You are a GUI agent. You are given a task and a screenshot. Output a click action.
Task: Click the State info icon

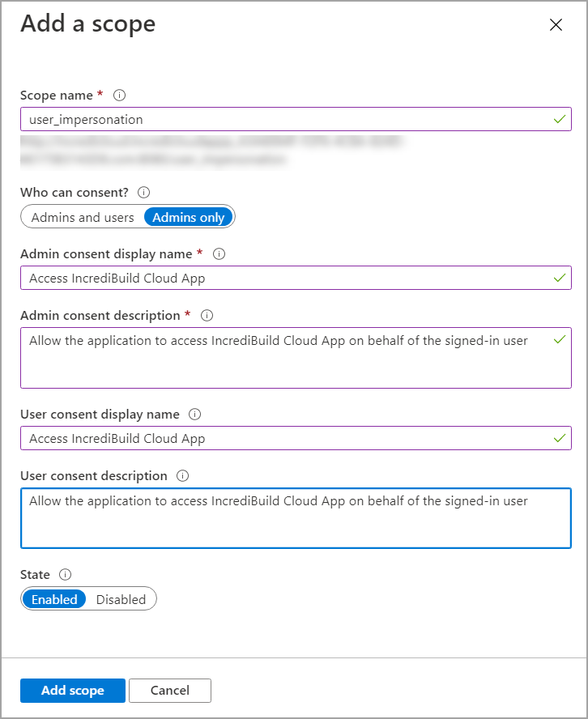coord(65,574)
